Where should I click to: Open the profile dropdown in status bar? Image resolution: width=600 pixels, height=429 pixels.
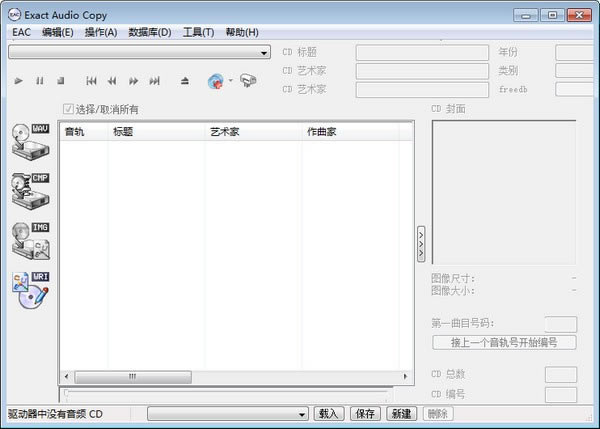302,414
